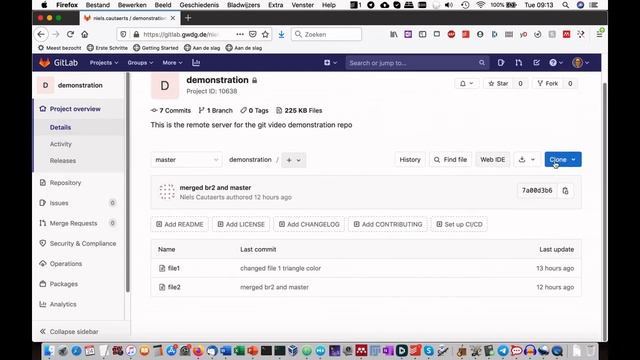Open the add file plus dropdown
The height and width of the screenshot is (360, 640).
coord(293,160)
